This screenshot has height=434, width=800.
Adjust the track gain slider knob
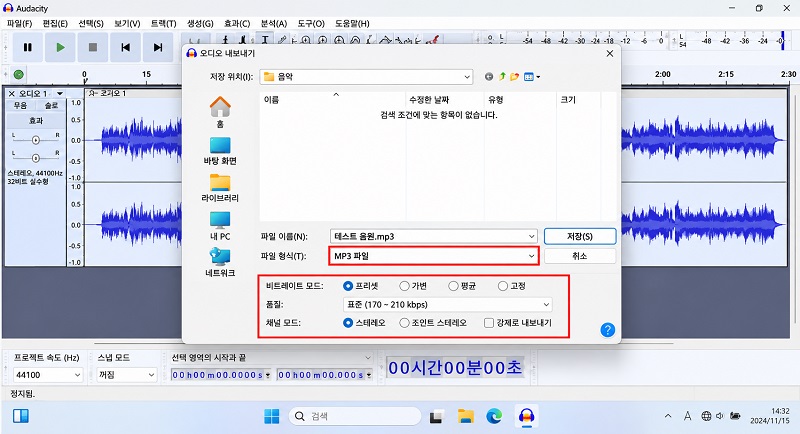pyautogui.click(x=35, y=140)
